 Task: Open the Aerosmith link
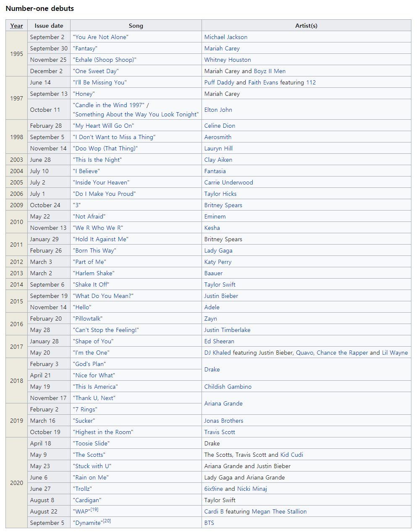tap(218, 137)
